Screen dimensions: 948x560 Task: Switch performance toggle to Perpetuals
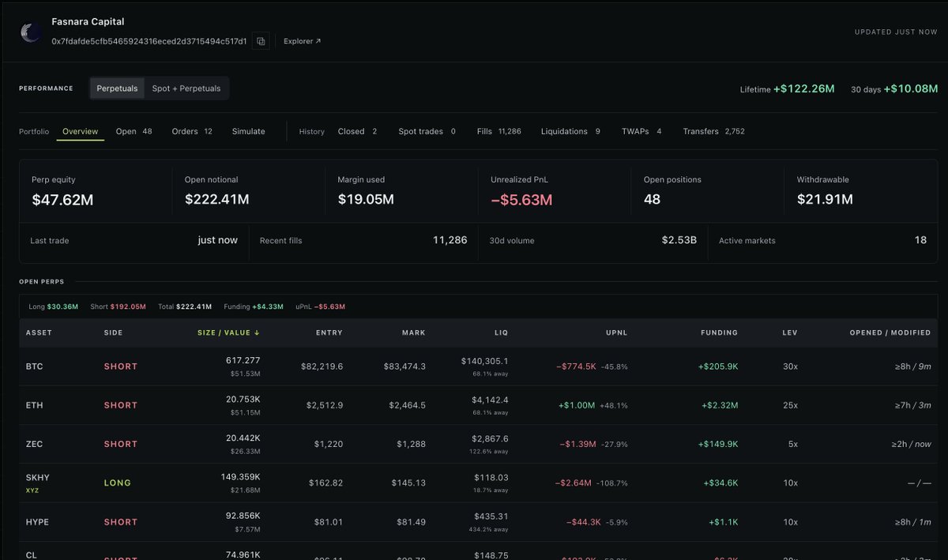click(117, 88)
